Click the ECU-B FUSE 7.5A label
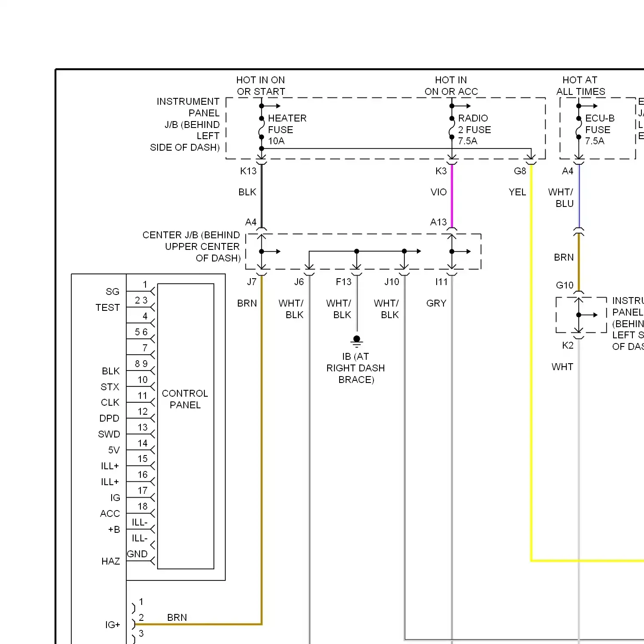This screenshot has height=644, width=644. click(599, 130)
